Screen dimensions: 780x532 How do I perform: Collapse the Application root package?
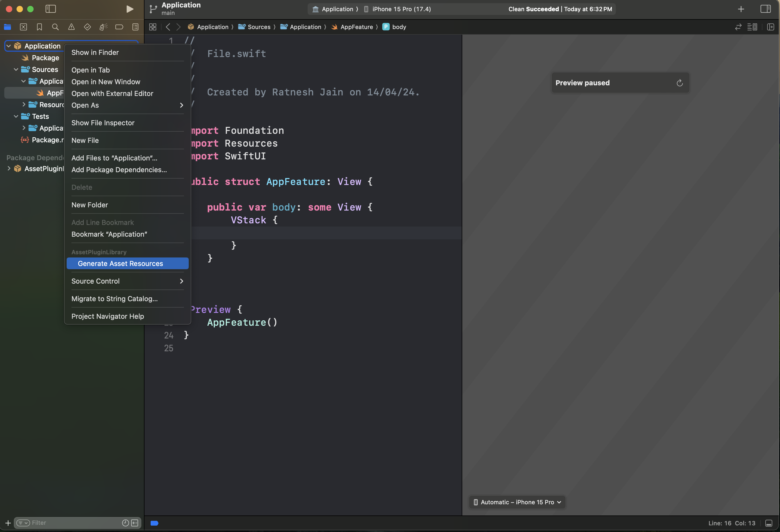(x=9, y=46)
